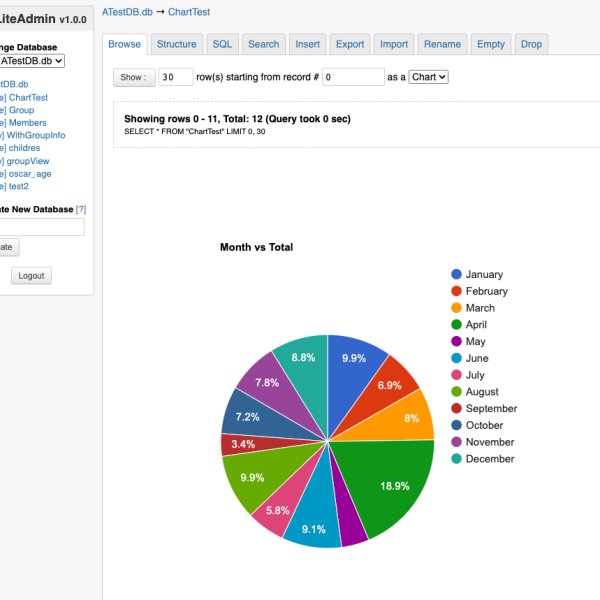Switch to the Structure tab
The width and height of the screenshot is (600, 600).
pyautogui.click(x=176, y=44)
